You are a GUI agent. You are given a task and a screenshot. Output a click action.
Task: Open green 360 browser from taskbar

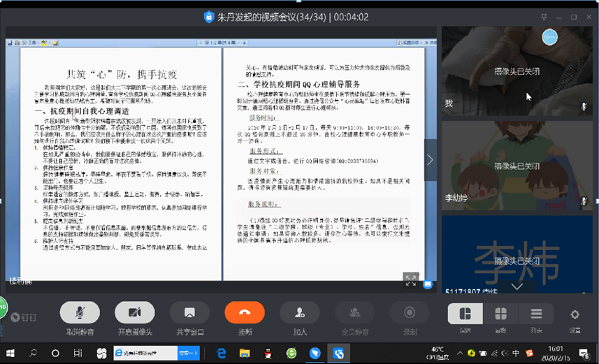(x=291, y=354)
